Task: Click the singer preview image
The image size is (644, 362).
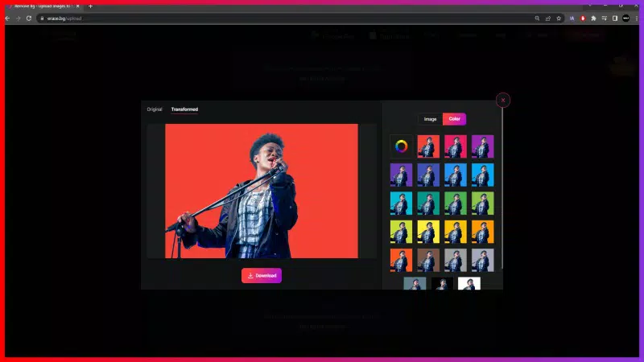Action: [x=262, y=191]
